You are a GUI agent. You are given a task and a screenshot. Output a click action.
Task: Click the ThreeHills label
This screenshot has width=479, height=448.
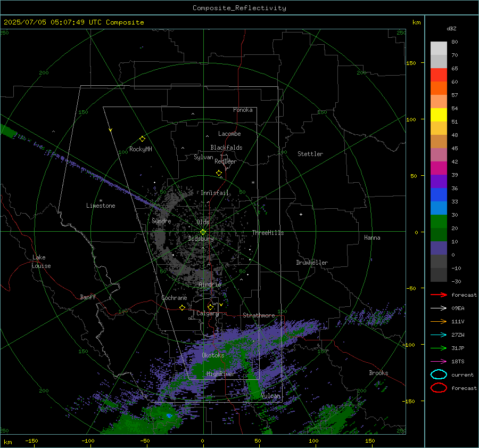268,233
